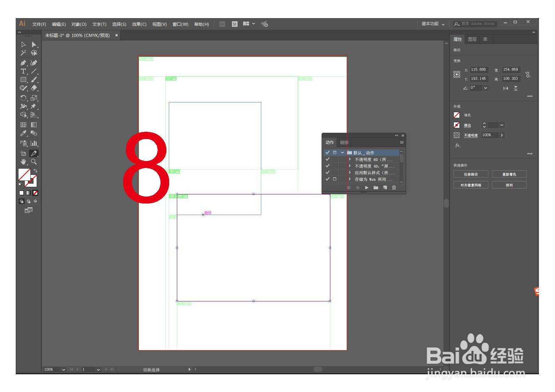Image resolution: width=555 pixels, height=392 pixels.
Task: Swap fill and stroke arrows
Action: 35,171
